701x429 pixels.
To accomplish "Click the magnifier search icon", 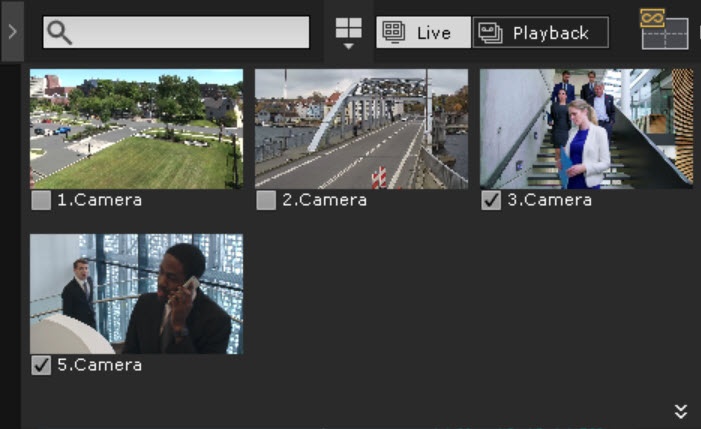I will click(x=59, y=33).
